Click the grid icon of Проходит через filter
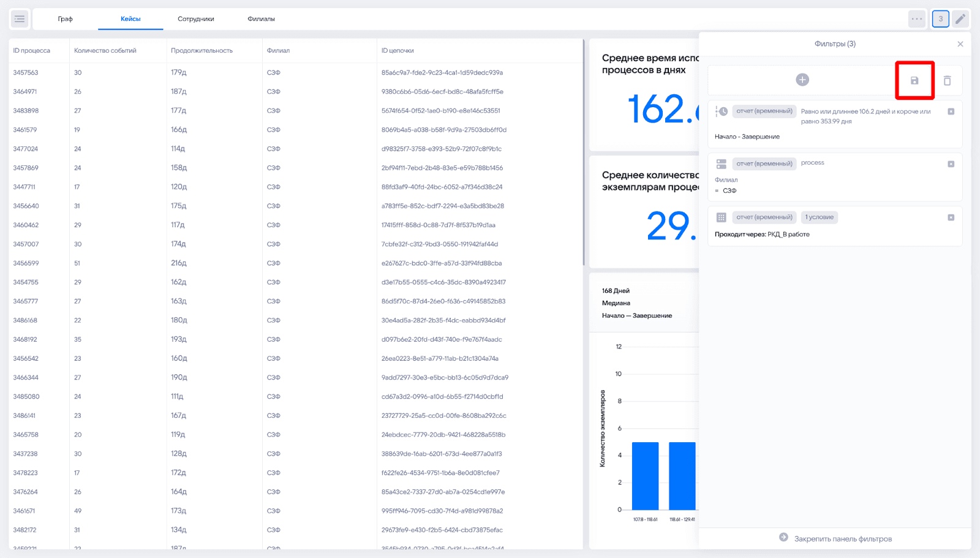Screen dimensions: 980x558 coord(722,217)
